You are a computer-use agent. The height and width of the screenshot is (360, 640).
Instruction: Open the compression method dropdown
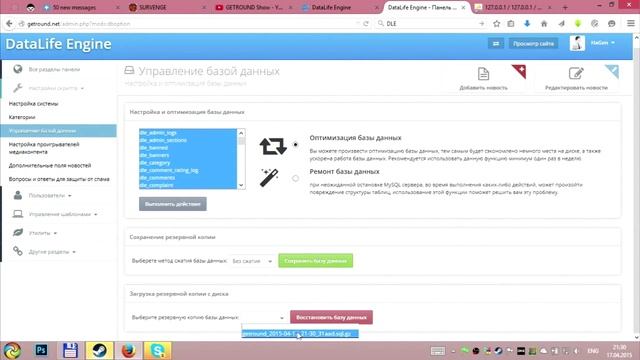click(x=252, y=261)
